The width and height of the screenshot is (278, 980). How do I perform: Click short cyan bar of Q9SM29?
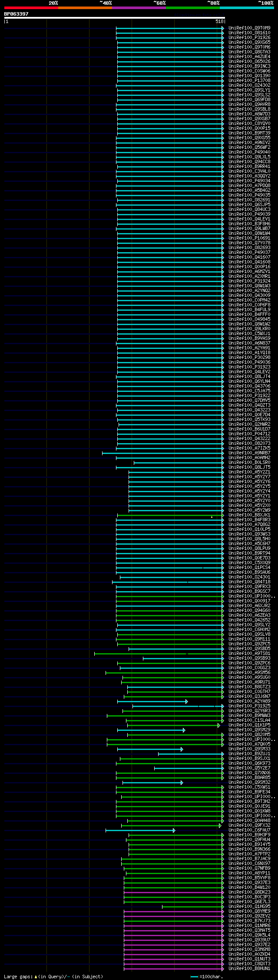pyautogui.click(x=151, y=730)
